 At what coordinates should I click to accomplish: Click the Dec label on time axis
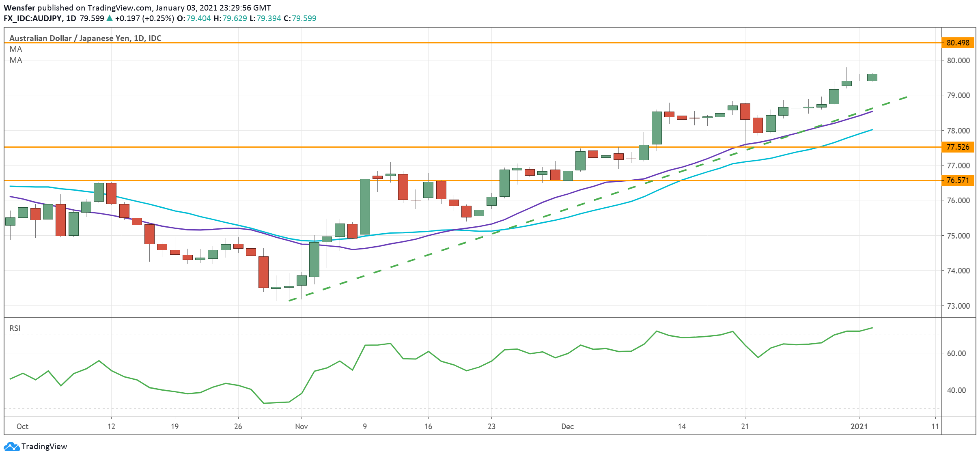568,427
